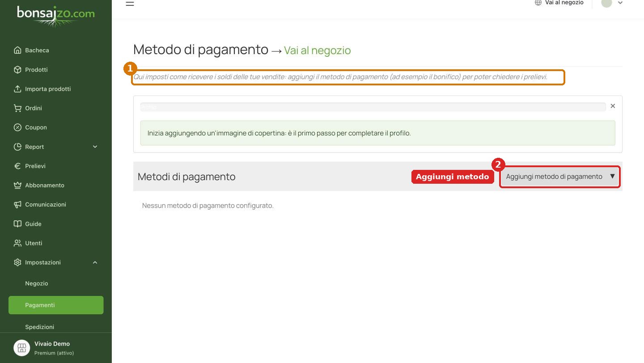The image size is (644, 363).
Task: Follow the green Vai al negozio heading link
Action: point(317,50)
